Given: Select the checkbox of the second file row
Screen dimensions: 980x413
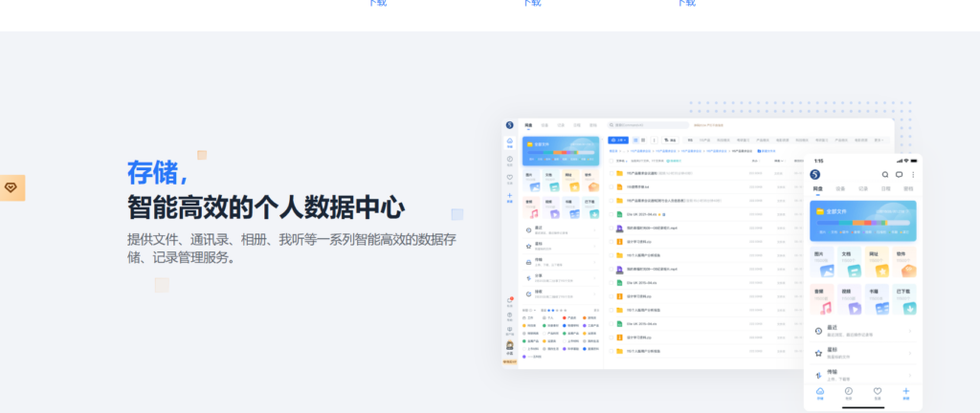Looking at the screenshot, I should (x=612, y=187).
